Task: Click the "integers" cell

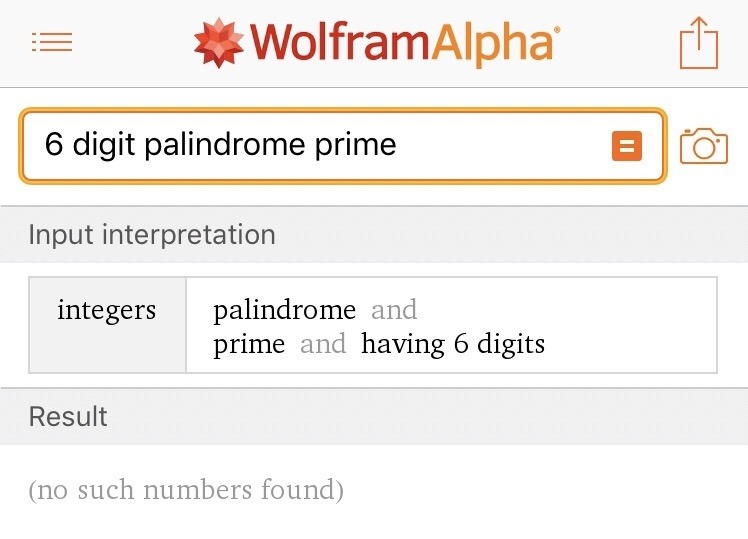Action: pos(107,310)
